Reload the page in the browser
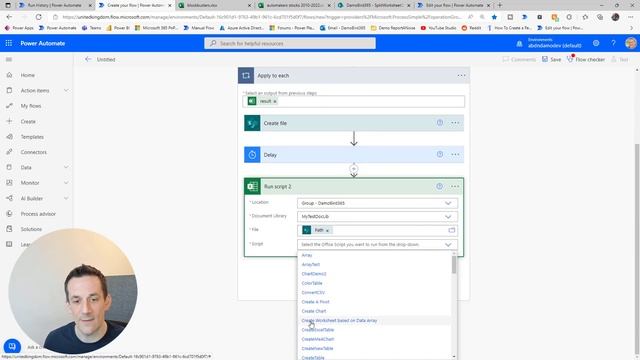 pos(38,17)
